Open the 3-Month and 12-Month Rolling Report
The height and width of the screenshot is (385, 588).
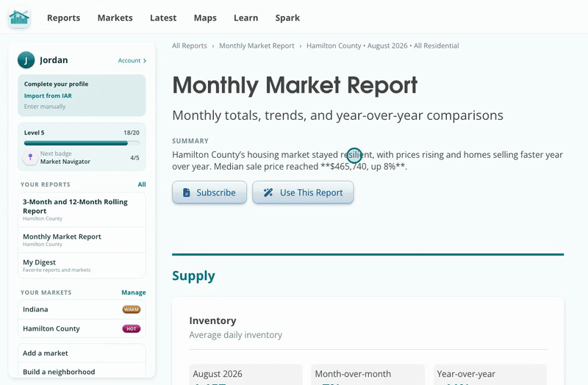(x=82, y=209)
